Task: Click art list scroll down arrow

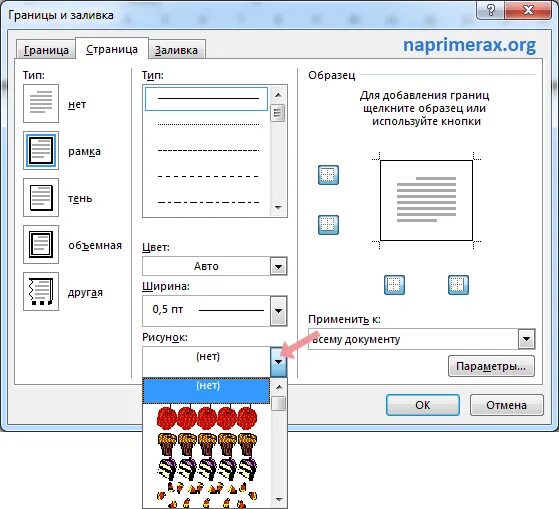Action: (279, 499)
